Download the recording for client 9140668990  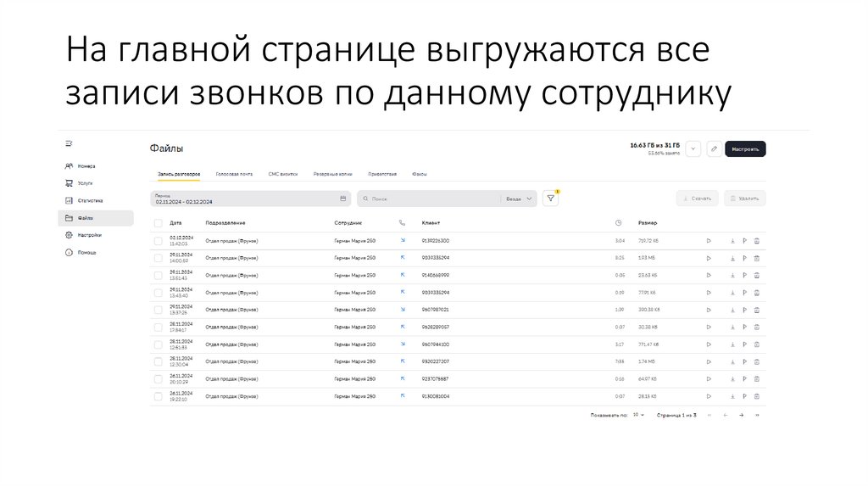(x=732, y=276)
